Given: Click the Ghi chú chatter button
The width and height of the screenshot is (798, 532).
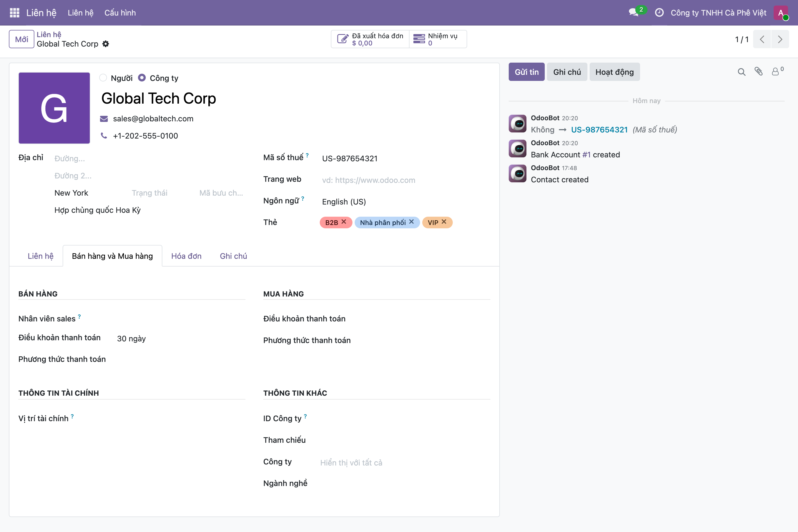Looking at the screenshot, I should [x=567, y=72].
